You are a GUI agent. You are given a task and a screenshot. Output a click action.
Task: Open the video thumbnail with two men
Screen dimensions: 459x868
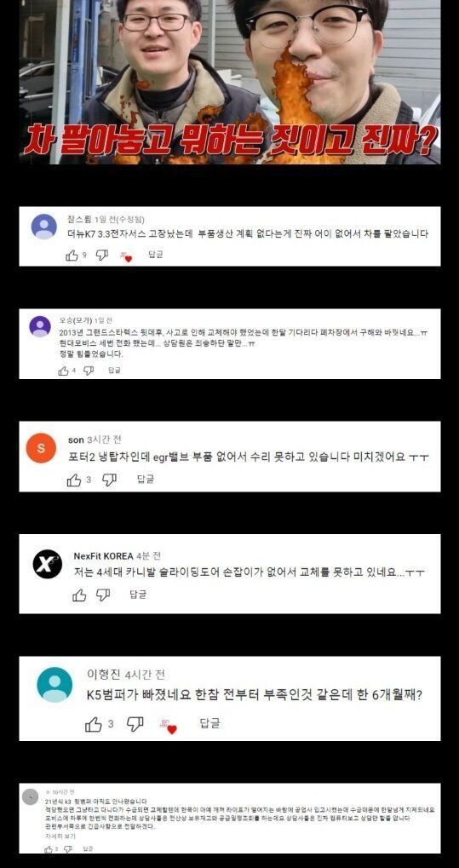[230, 82]
